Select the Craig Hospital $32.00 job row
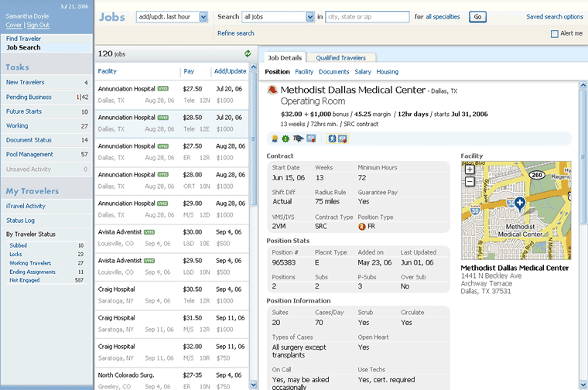The width and height of the screenshot is (588, 390). tap(172, 353)
